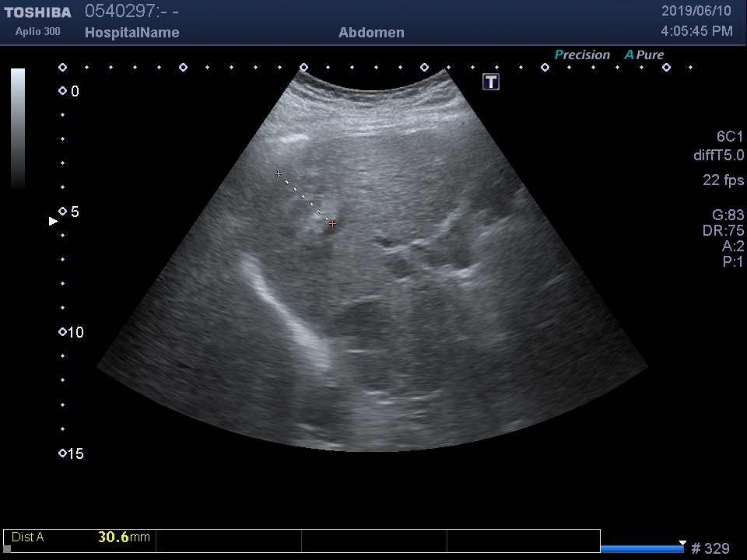The width and height of the screenshot is (747, 560).
Task: Toggle the diffT5.0 harmonic setting
Action: (x=718, y=156)
